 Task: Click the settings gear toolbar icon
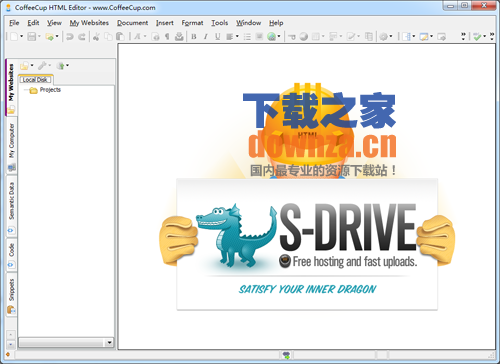coord(384,37)
